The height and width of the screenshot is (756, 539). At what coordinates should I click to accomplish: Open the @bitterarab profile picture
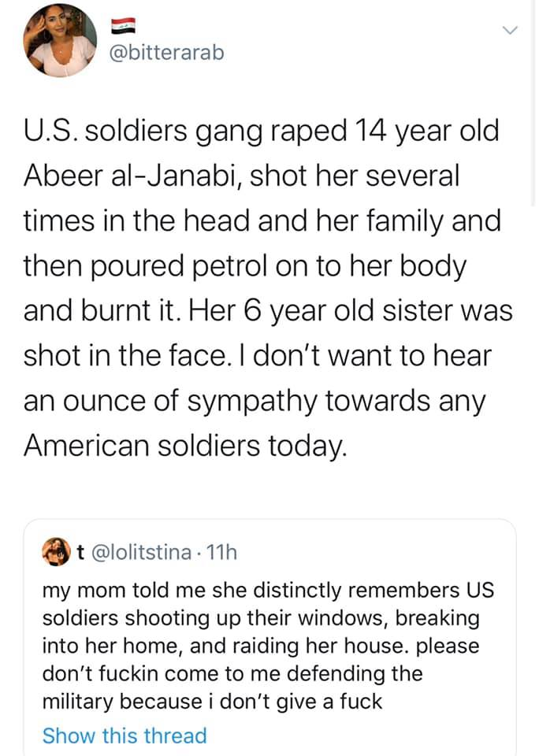coord(60,40)
